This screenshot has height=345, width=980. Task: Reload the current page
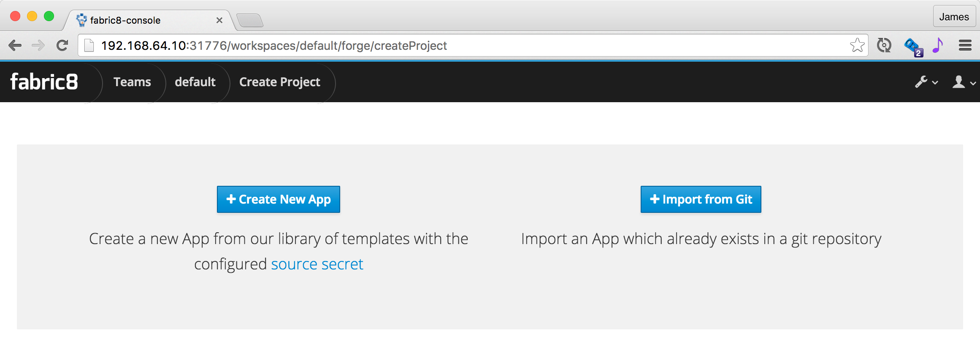[62, 45]
